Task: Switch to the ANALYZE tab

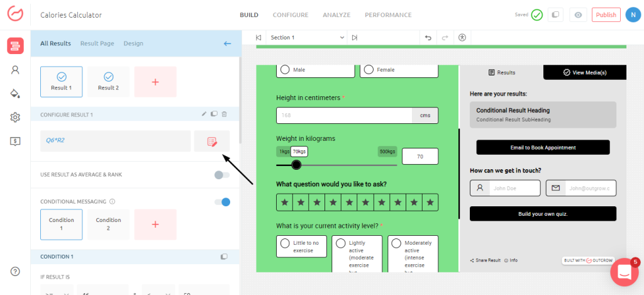Action: pyautogui.click(x=336, y=15)
